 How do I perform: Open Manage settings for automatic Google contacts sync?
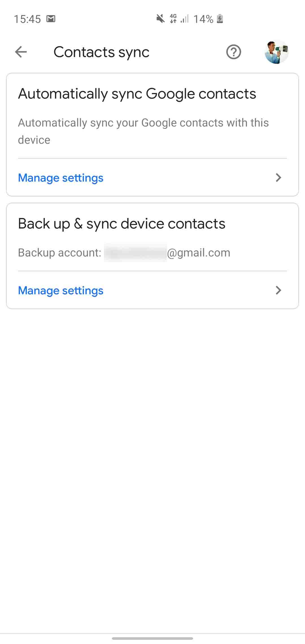[x=61, y=178]
